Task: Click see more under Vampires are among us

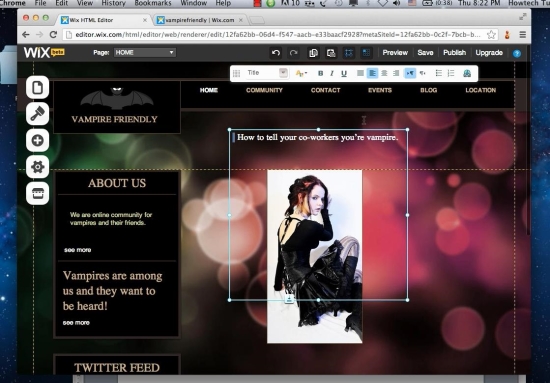Action: 76,323
